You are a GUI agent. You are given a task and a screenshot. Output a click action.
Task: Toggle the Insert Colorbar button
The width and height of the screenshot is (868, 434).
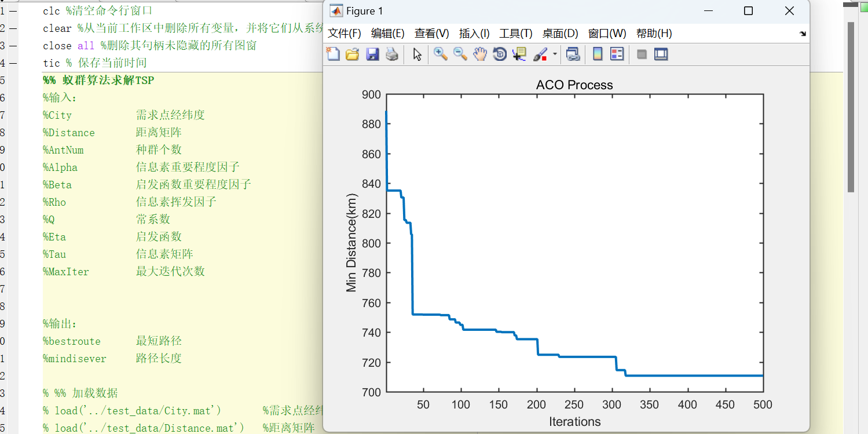pyautogui.click(x=598, y=54)
